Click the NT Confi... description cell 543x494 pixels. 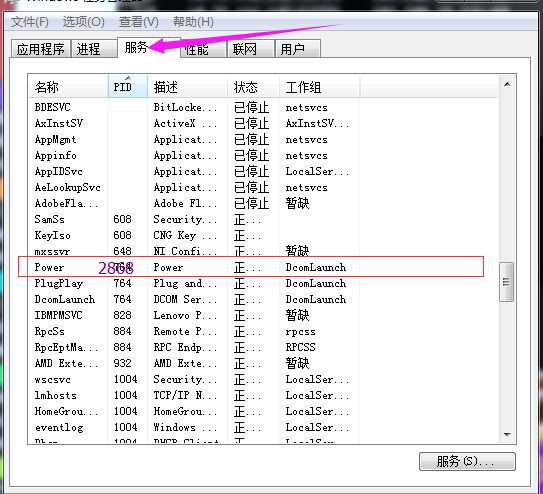coord(185,251)
